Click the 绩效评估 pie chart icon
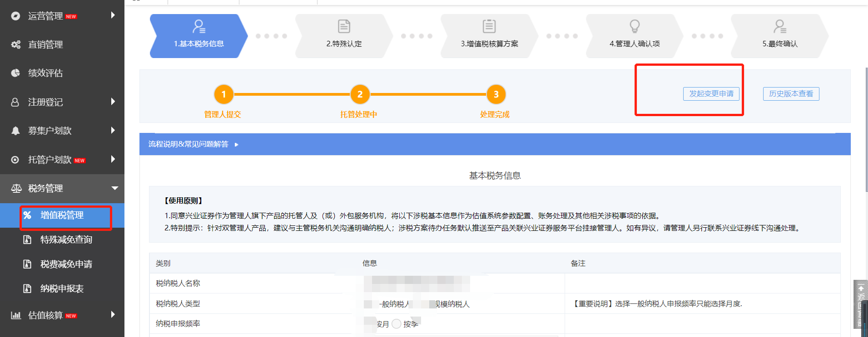 coord(15,73)
